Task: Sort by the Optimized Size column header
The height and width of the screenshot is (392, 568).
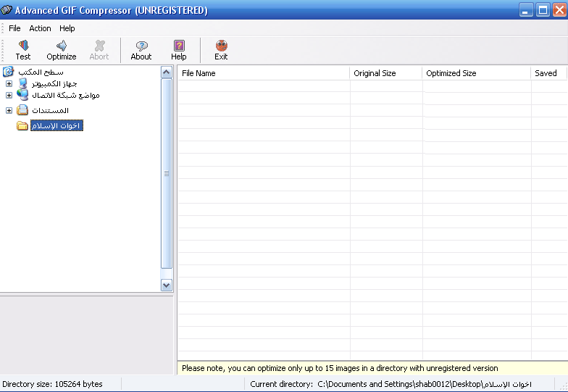Action: (477, 73)
